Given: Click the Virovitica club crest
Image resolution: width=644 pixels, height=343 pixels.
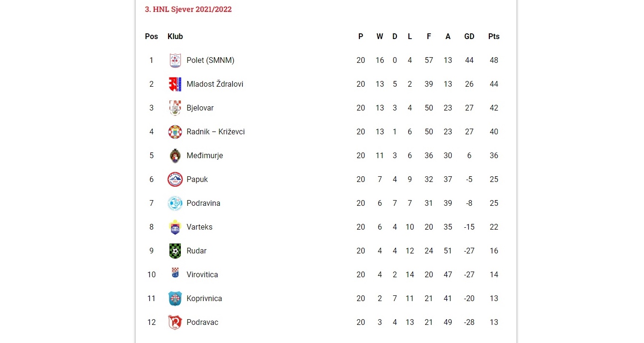Looking at the screenshot, I should click(x=175, y=273).
